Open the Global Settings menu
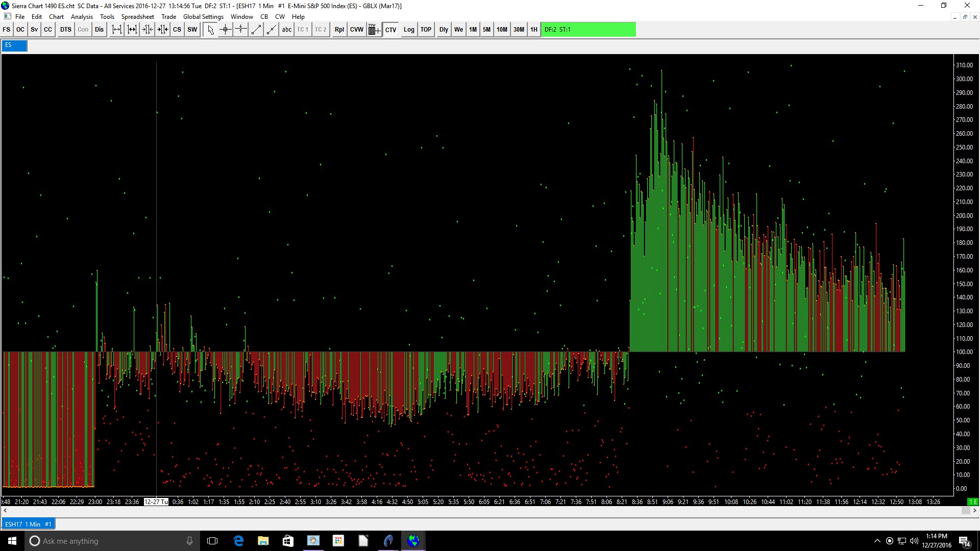 click(203, 17)
